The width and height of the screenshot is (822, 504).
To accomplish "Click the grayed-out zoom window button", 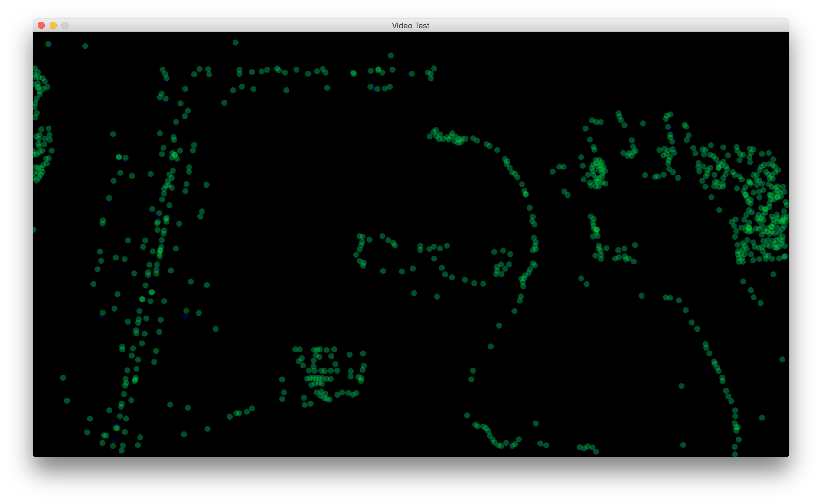I will [x=65, y=25].
